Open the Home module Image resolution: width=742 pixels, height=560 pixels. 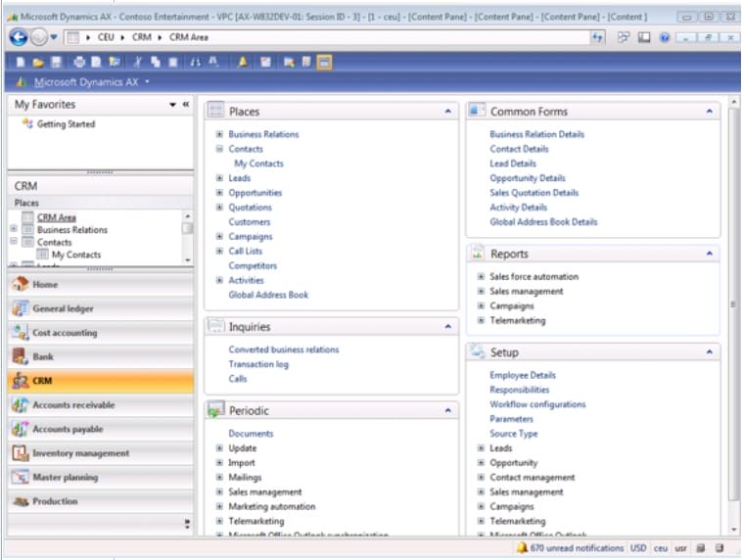click(x=100, y=284)
